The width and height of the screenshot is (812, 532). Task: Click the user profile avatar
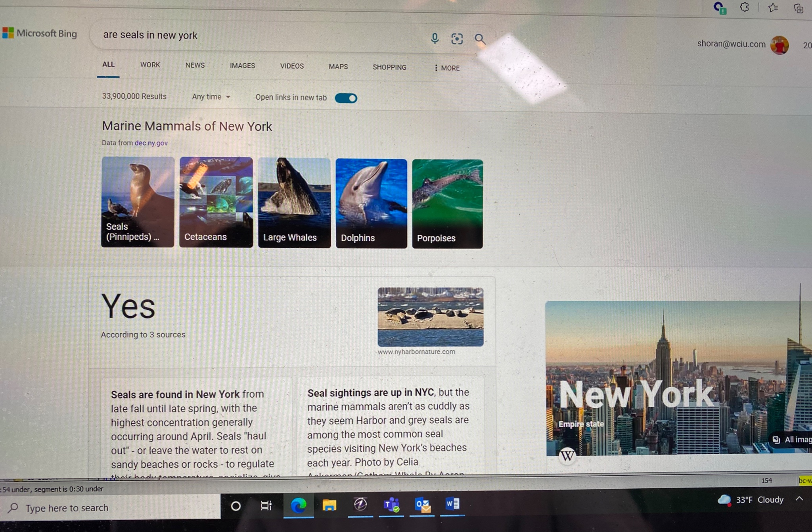(779, 45)
